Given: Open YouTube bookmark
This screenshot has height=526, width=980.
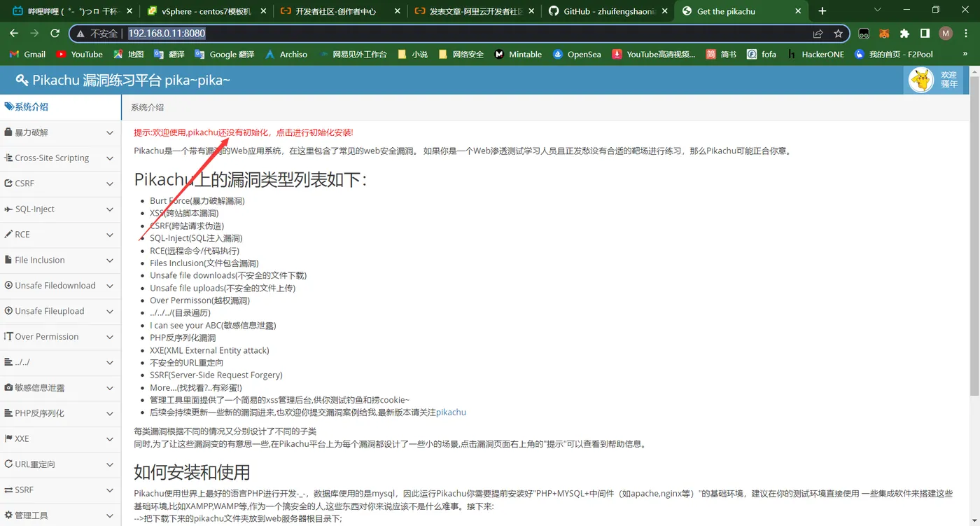Looking at the screenshot, I should tap(79, 54).
